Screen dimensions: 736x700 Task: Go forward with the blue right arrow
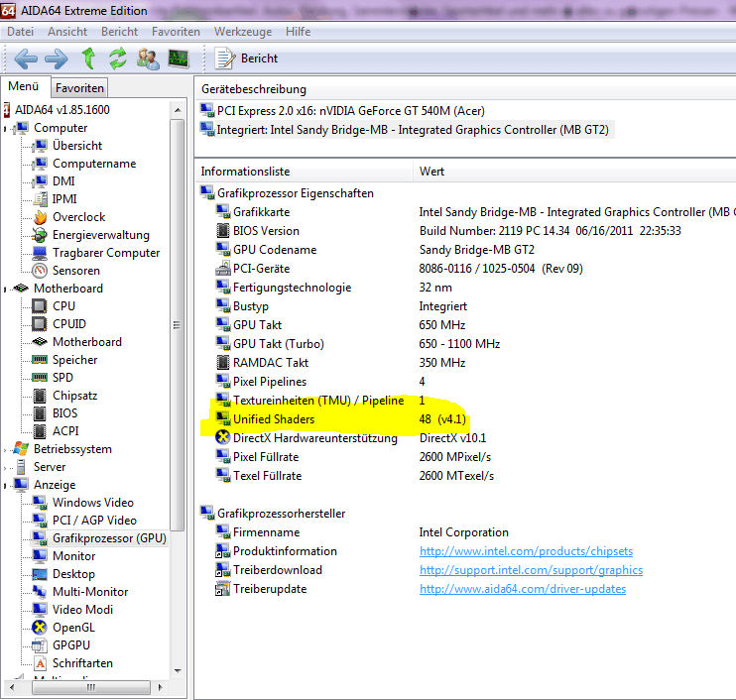(x=57, y=58)
